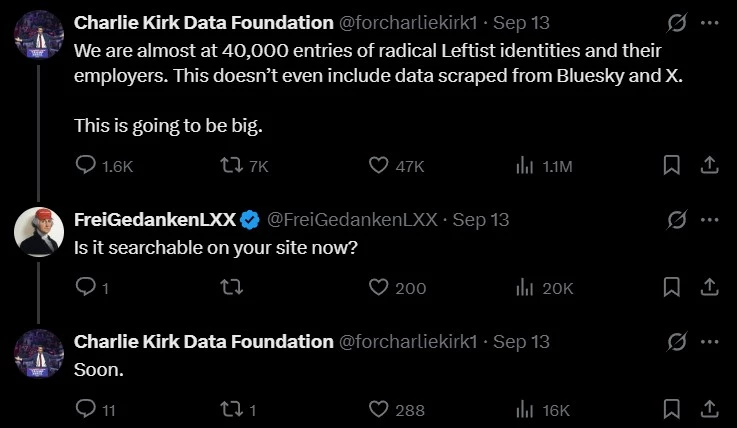Screen dimensions: 737x428
Task: Share the first post via upload icon
Action: (x=709, y=165)
